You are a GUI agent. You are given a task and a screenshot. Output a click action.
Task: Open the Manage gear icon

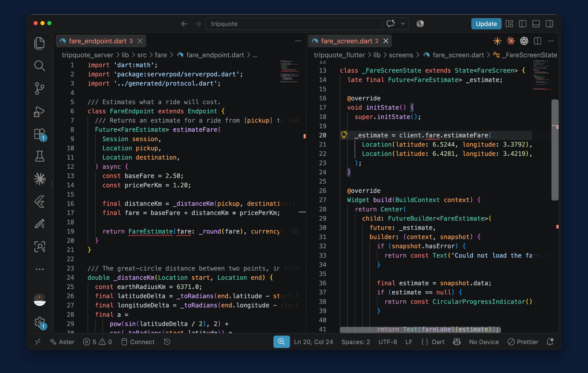tap(40, 323)
